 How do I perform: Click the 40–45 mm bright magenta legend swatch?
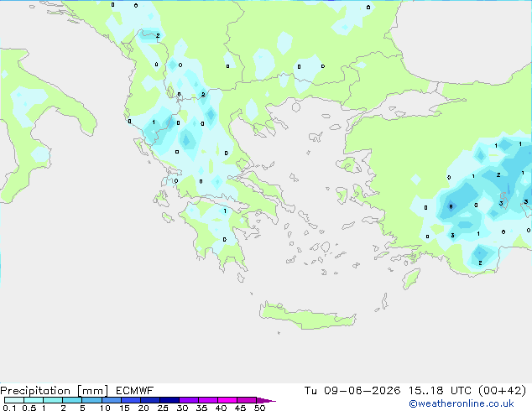coord(227,400)
